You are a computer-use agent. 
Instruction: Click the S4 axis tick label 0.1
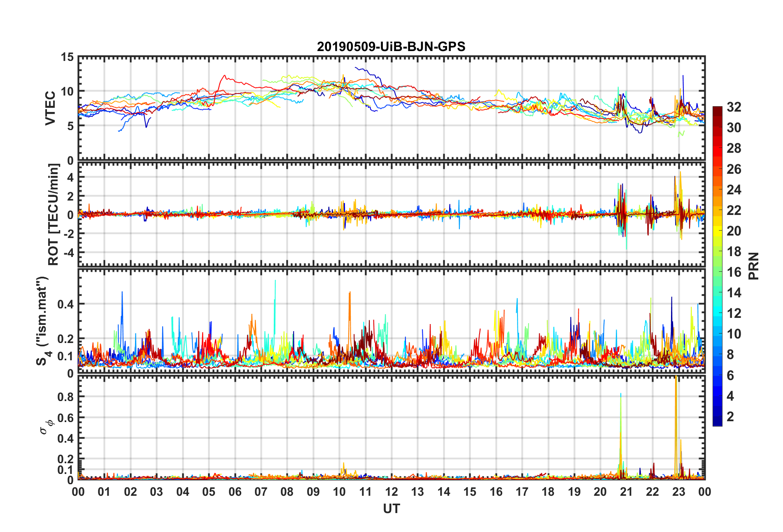[65, 356]
